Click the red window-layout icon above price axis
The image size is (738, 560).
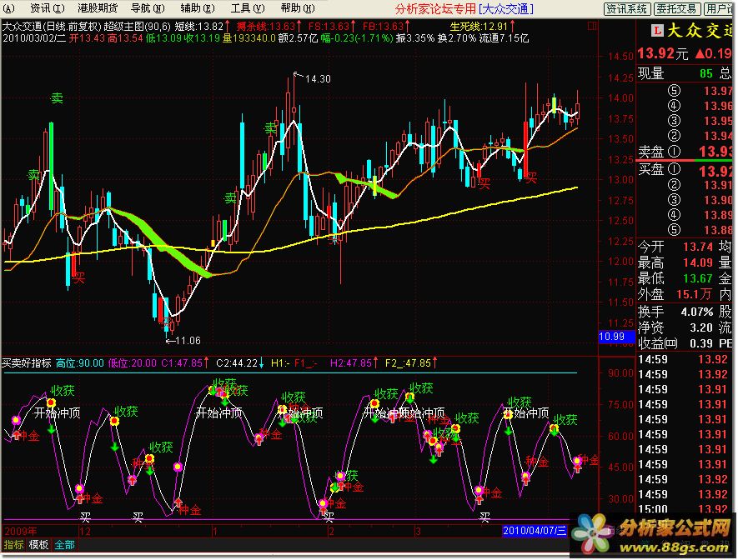pyautogui.click(x=592, y=27)
